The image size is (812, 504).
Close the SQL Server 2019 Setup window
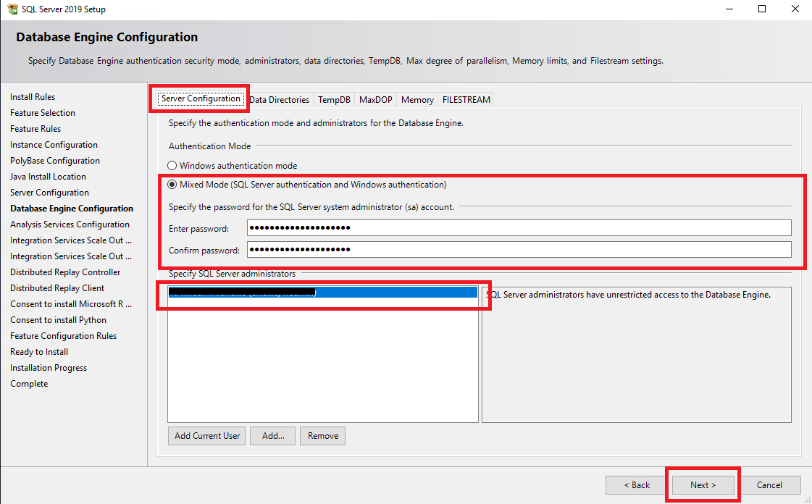[x=795, y=9]
